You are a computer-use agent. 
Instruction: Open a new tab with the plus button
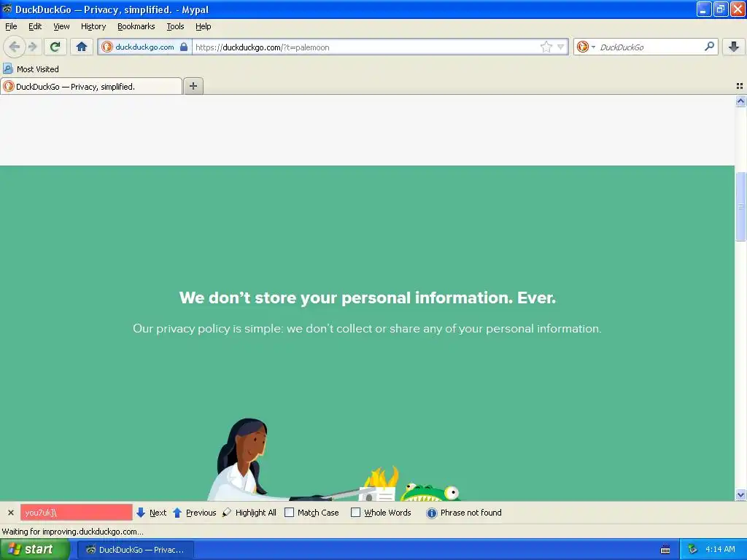tap(193, 86)
